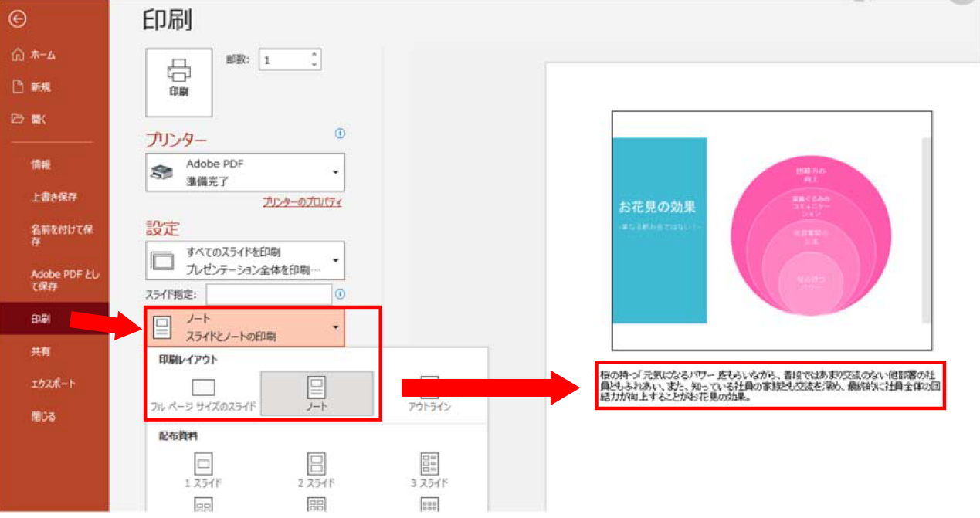Choose the 3 スライド handout layout
This screenshot has height=518, width=980.
click(x=429, y=469)
